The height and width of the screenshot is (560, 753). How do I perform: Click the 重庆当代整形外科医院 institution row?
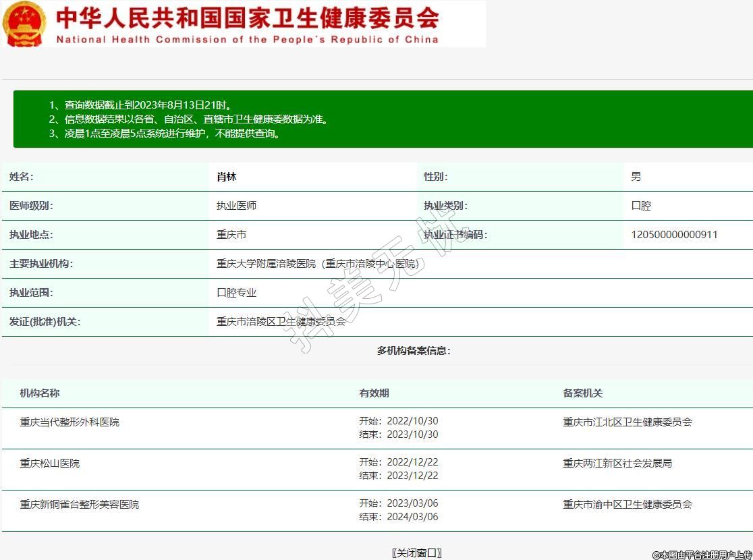[69, 422]
